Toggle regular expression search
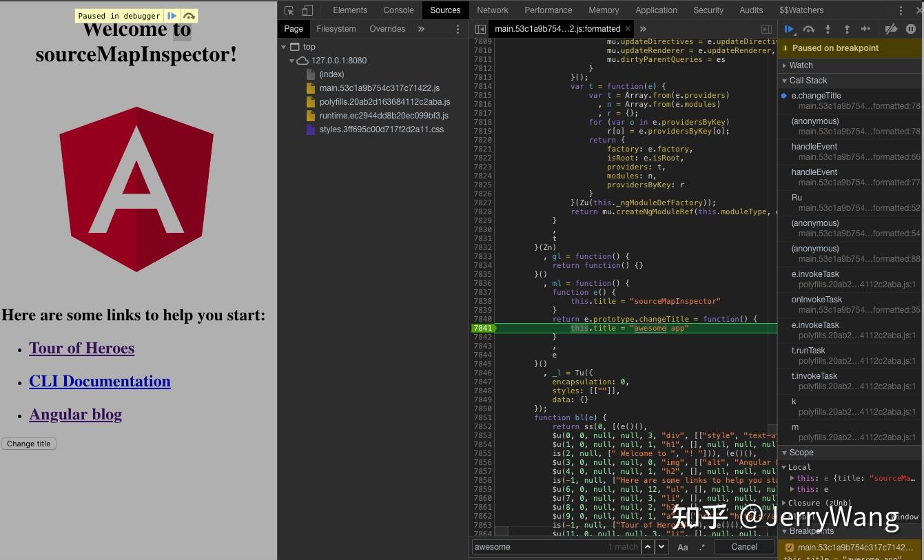The height and width of the screenshot is (560, 924). [x=702, y=547]
